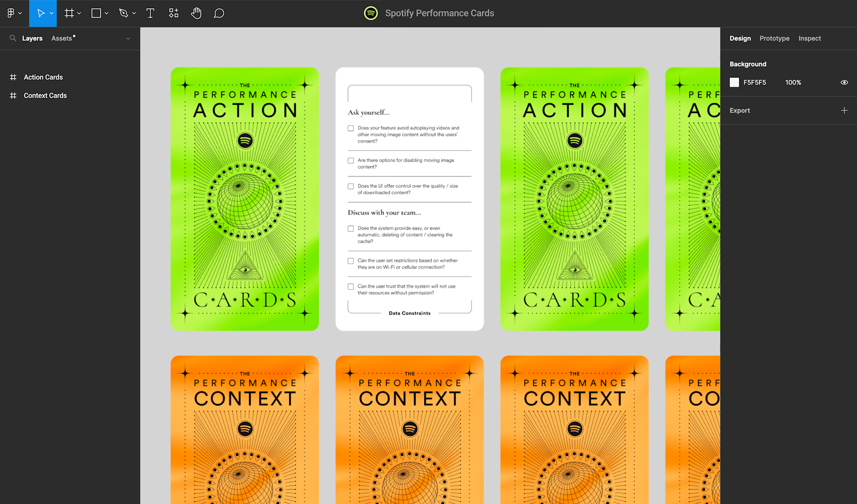This screenshot has height=504, width=857.
Task: Select the Comment tool
Action: click(219, 13)
